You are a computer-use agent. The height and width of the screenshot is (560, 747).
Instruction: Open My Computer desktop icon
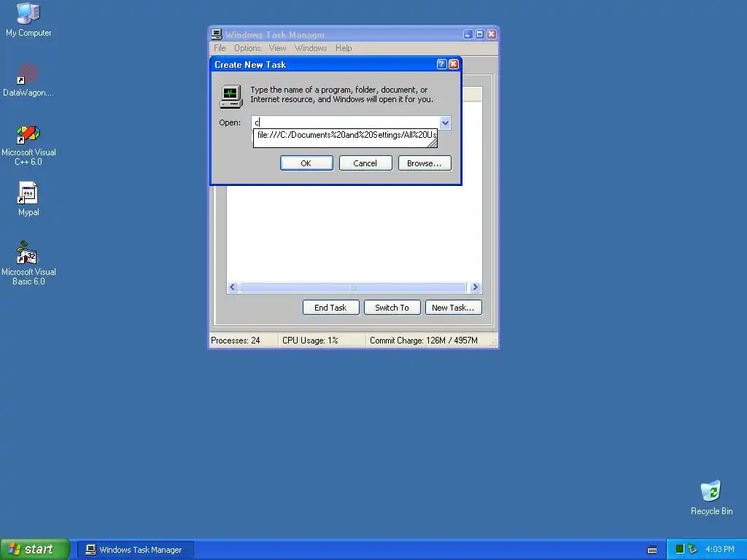[x=28, y=19]
